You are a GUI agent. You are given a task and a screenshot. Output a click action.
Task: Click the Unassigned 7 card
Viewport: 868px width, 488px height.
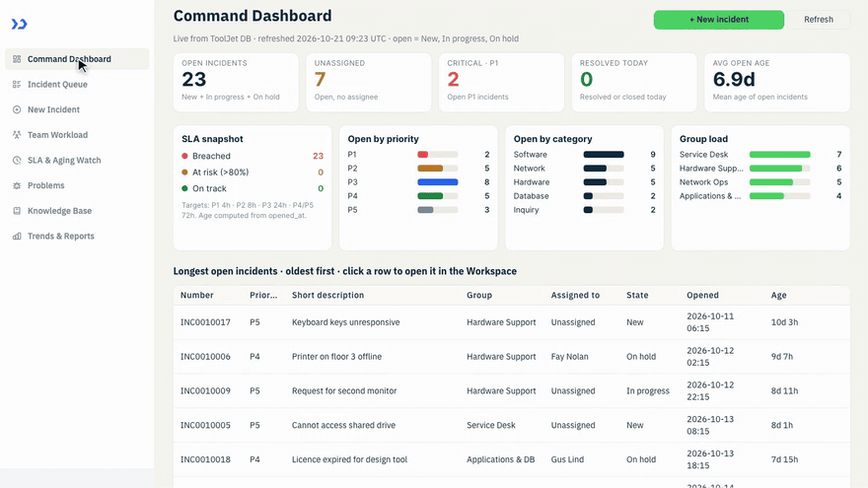pos(369,83)
